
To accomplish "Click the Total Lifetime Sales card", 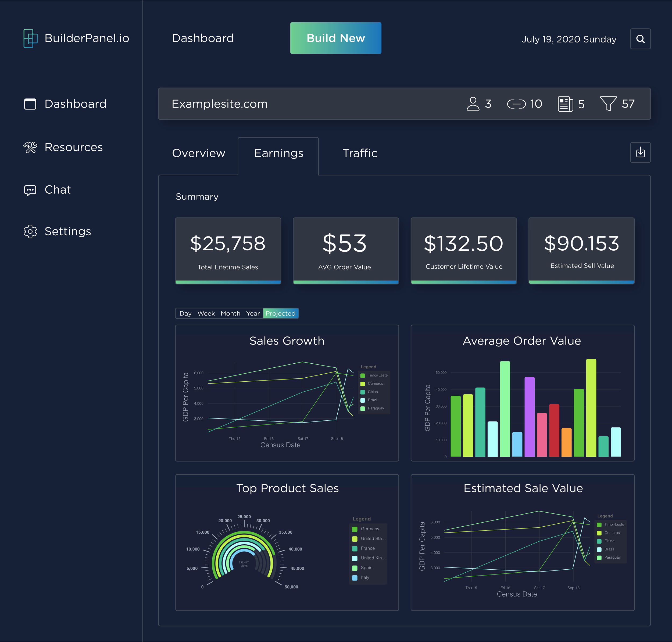I will tap(228, 251).
